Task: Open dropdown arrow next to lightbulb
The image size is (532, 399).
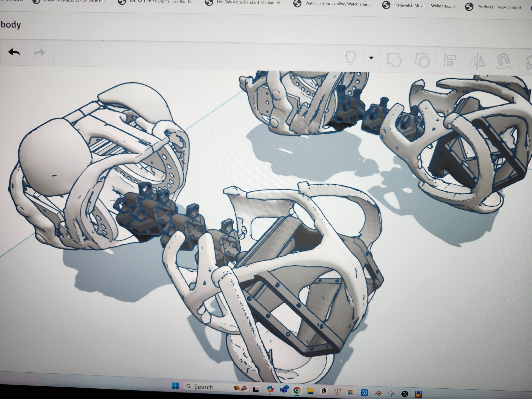Action: point(371,58)
